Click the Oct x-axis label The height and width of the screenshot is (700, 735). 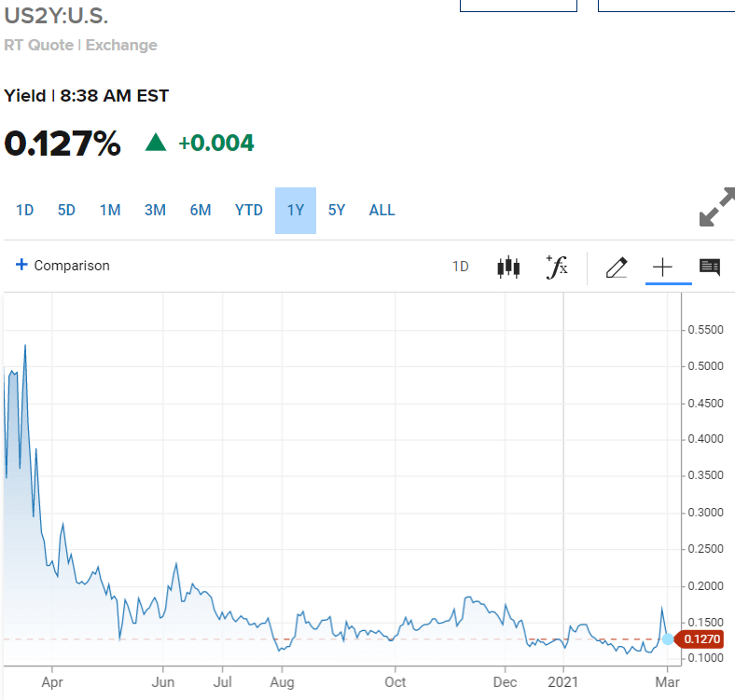click(395, 682)
